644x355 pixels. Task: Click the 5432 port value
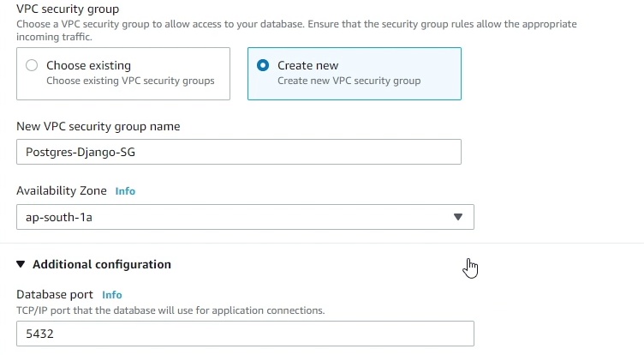[40, 334]
